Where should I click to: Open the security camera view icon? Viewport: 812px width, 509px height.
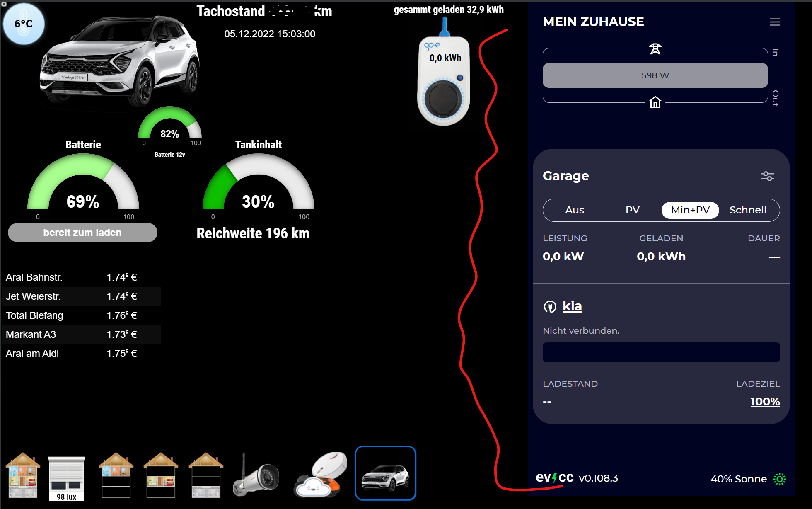(x=256, y=475)
